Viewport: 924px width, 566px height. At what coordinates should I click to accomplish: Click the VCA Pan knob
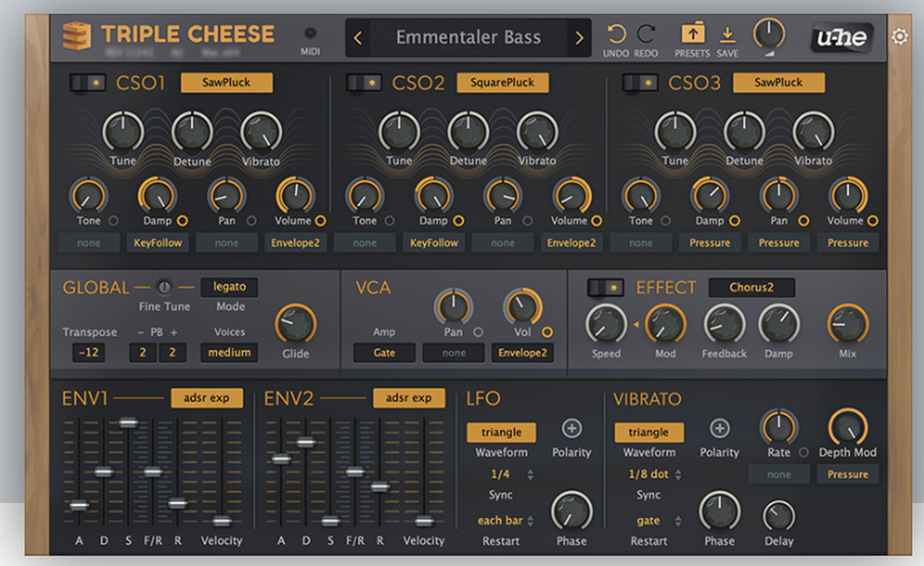click(453, 307)
